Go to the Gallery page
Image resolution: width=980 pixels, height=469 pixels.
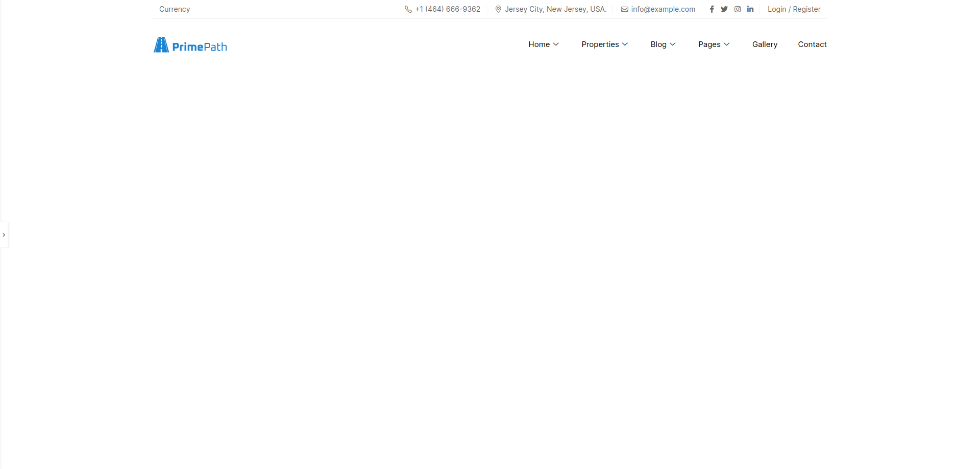[765, 44]
